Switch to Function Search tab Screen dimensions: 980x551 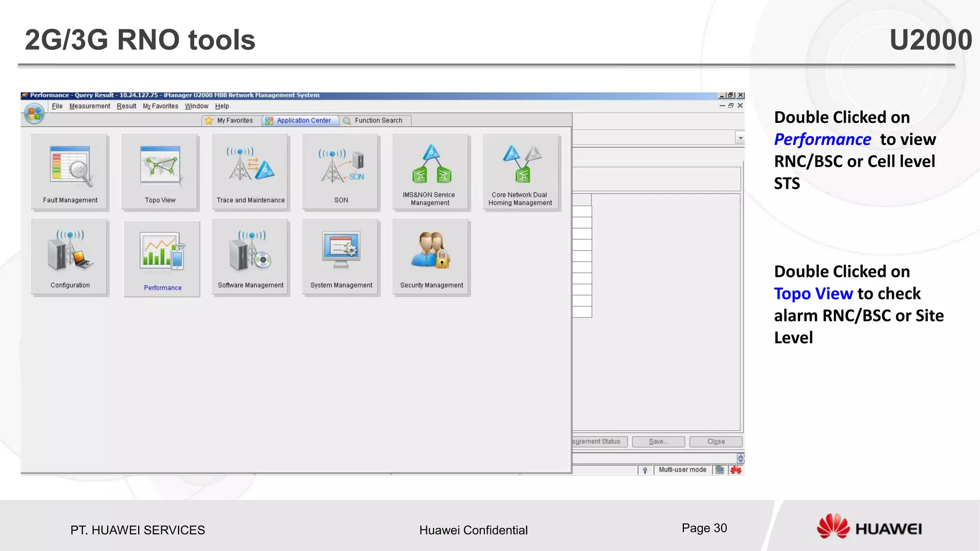coord(375,121)
